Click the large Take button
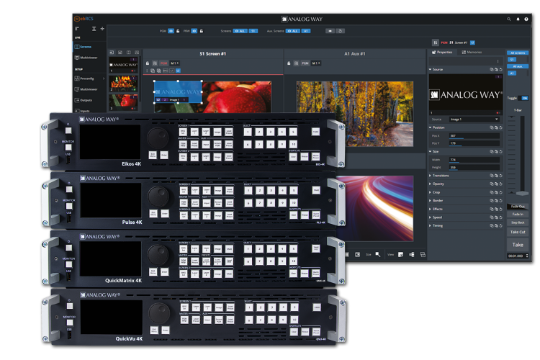The image size is (540, 360). point(518,245)
